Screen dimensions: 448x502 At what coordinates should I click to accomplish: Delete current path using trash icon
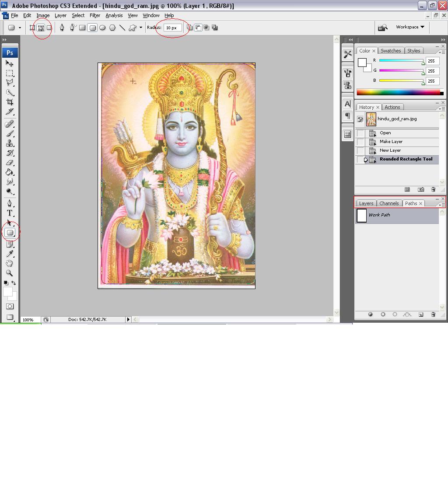click(x=433, y=314)
